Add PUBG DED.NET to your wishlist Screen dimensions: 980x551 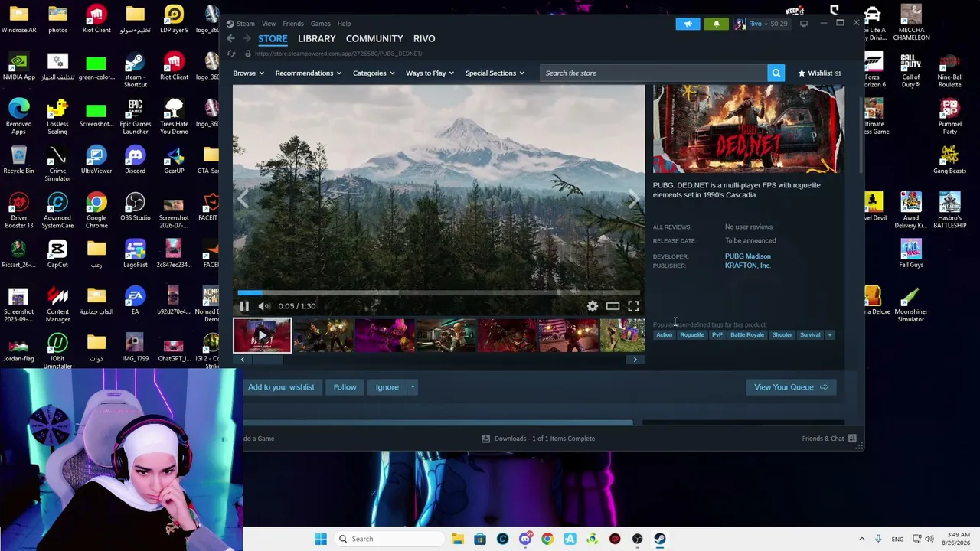[x=281, y=387]
